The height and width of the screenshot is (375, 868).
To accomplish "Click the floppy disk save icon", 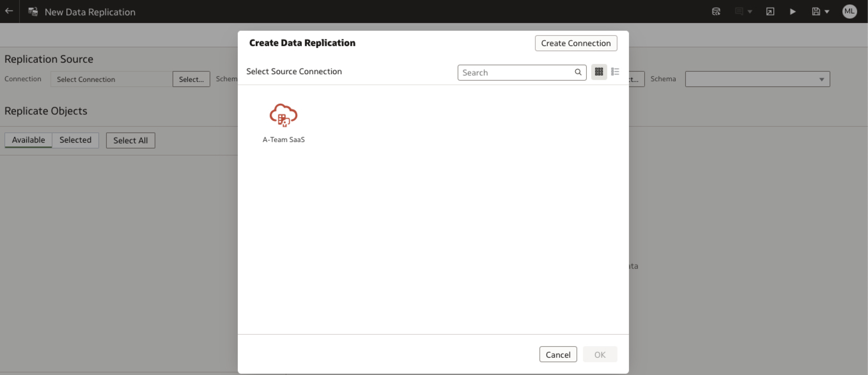I will coord(816,12).
